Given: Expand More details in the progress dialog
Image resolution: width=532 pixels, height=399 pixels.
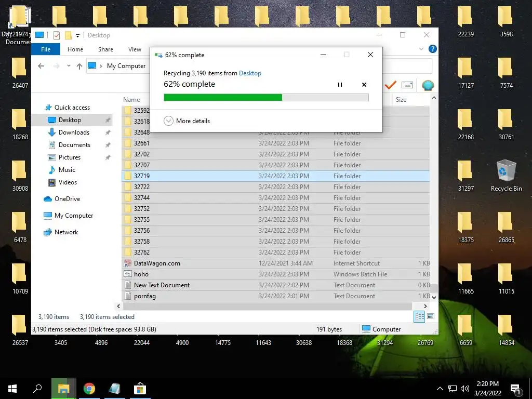Looking at the screenshot, I should pyautogui.click(x=187, y=121).
